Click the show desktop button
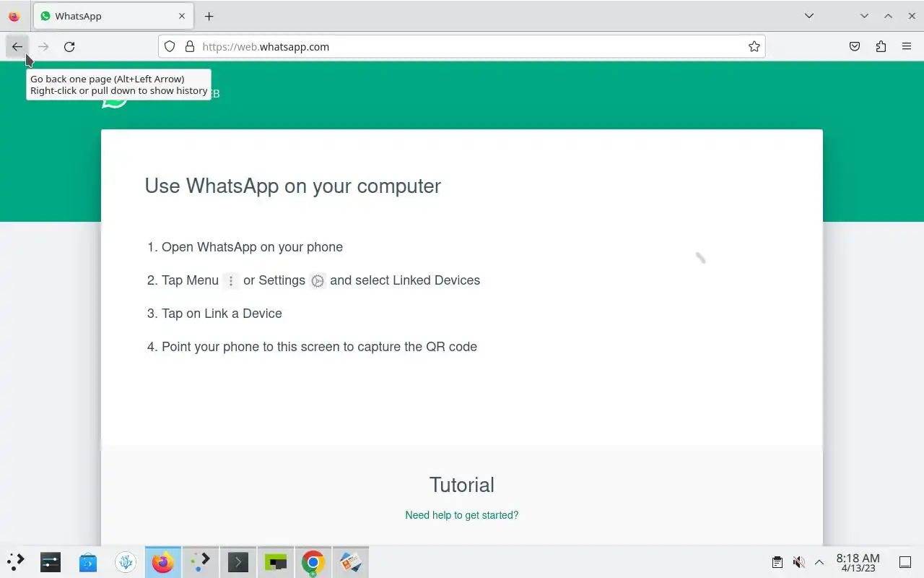 [x=905, y=562]
